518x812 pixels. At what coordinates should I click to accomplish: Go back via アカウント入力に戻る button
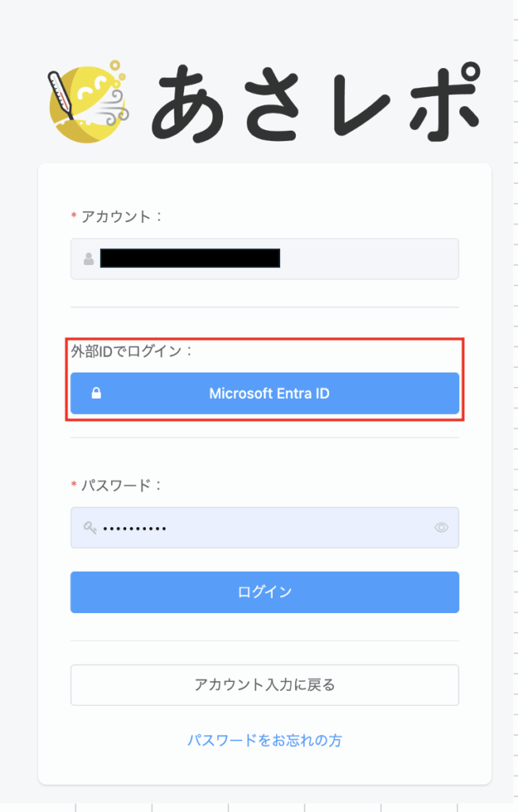click(x=264, y=684)
